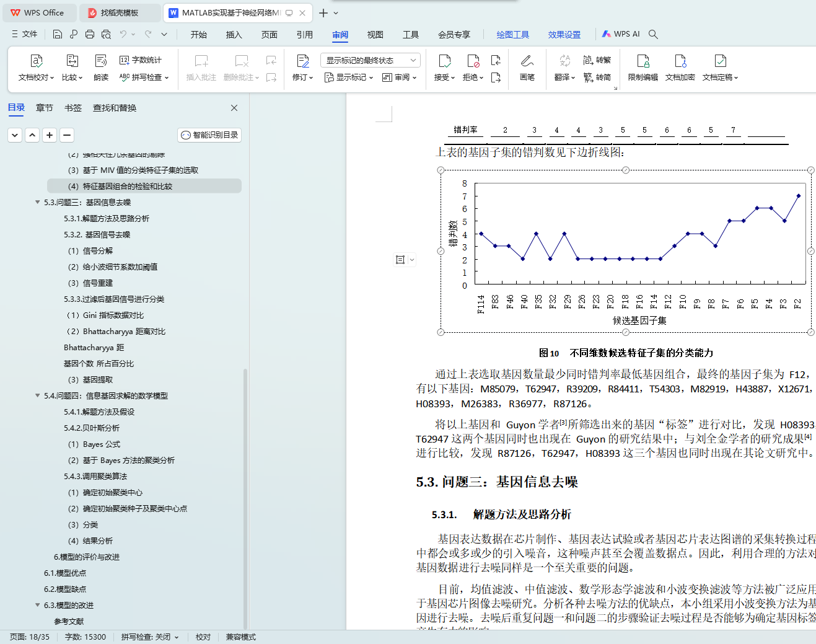Click the Undo arrow icon
816x644 pixels.
[x=123, y=34]
